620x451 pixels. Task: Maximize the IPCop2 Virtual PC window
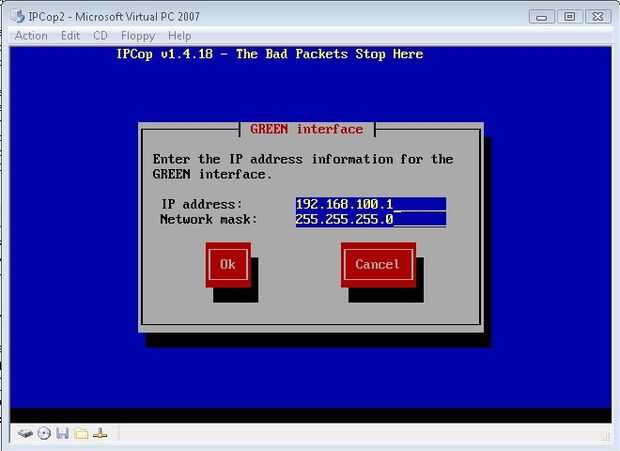(569, 17)
